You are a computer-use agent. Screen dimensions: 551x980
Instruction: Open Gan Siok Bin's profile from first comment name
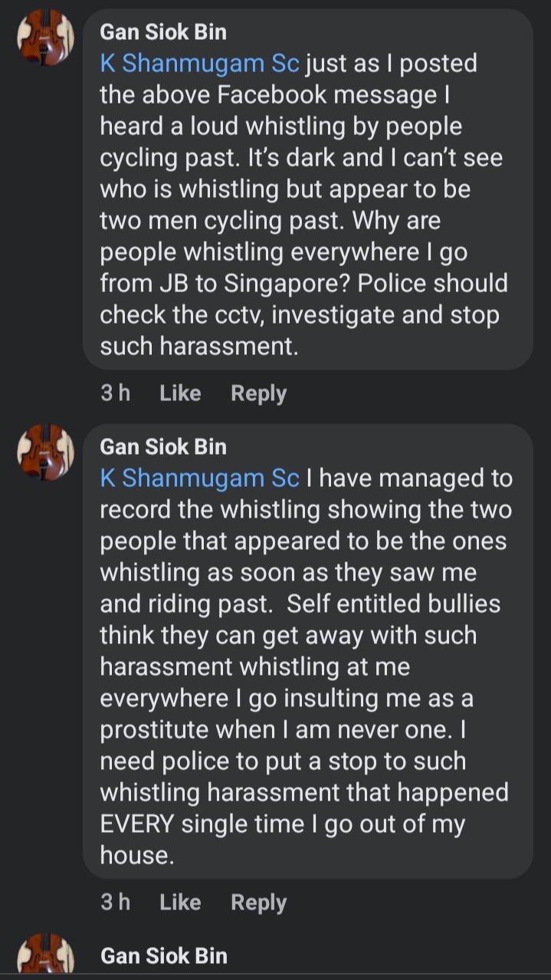[x=163, y=32]
